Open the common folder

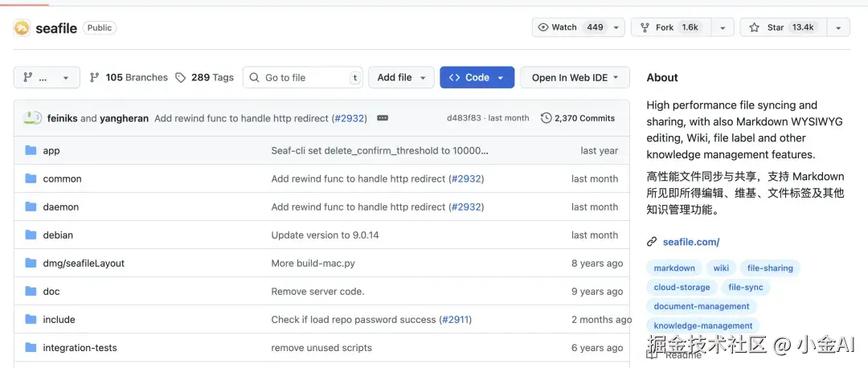[x=62, y=178]
